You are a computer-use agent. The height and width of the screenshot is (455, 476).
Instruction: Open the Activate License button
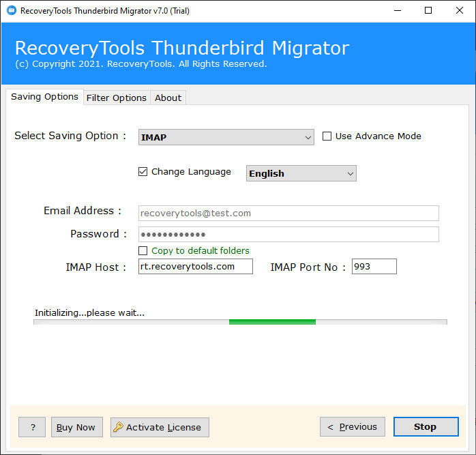click(160, 427)
